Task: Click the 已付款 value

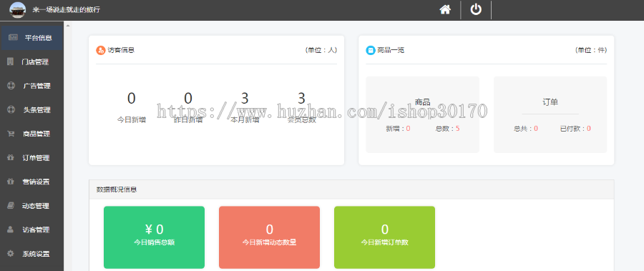Action: [589, 129]
